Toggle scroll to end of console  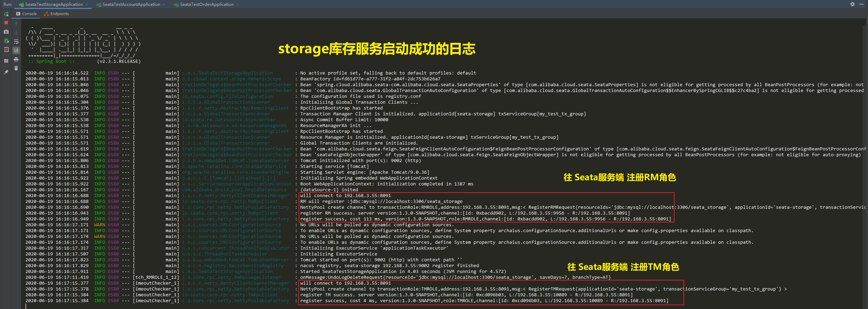[x=16, y=50]
